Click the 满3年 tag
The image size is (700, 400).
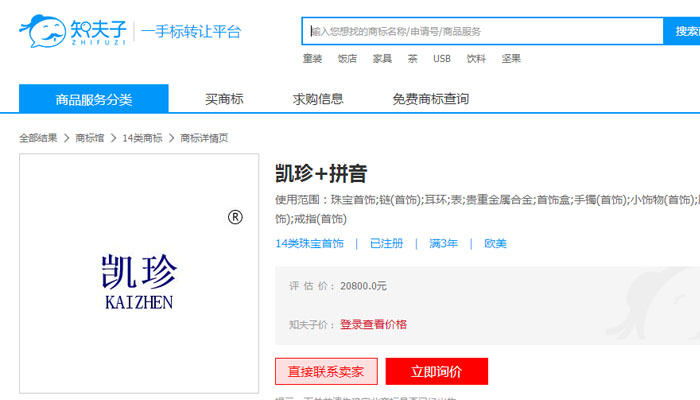tap(443, 243)
